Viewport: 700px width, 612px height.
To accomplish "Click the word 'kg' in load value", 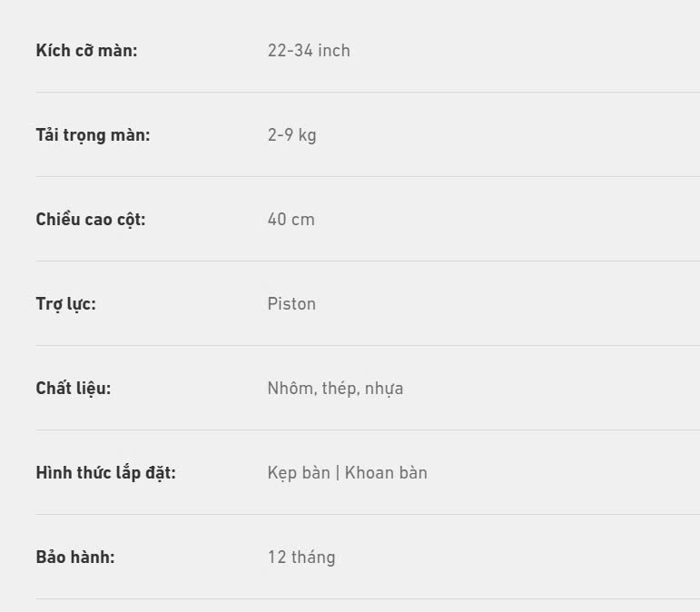I will pyautogui.click(x=307, y=135).
